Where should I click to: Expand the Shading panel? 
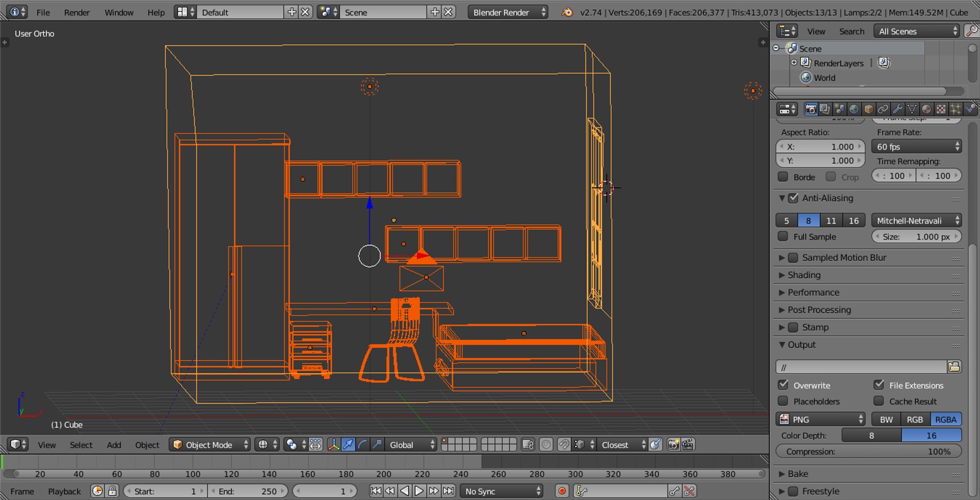coord(804,275)
